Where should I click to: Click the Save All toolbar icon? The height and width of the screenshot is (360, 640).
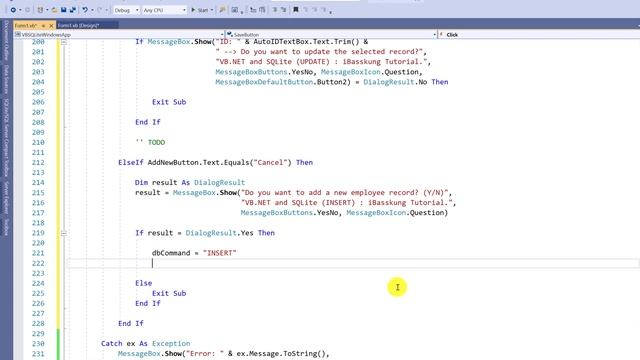pyautogui.click(x=73, y=10)
